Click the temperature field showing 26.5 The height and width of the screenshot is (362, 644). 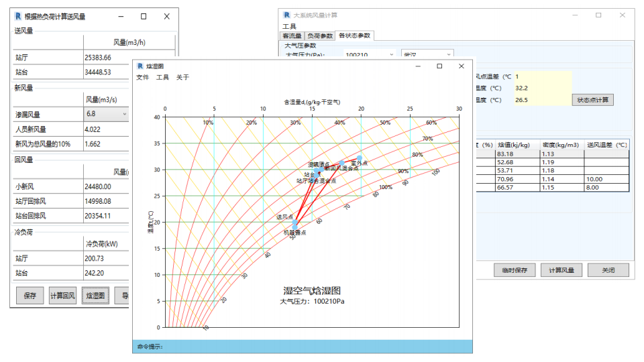[543, 100]
